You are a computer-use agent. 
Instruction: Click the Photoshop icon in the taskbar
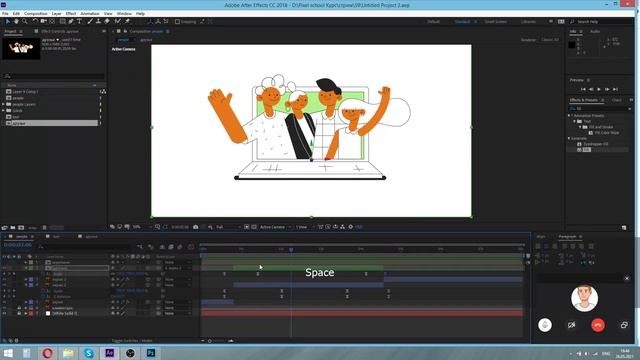click(x=151, y=353)
